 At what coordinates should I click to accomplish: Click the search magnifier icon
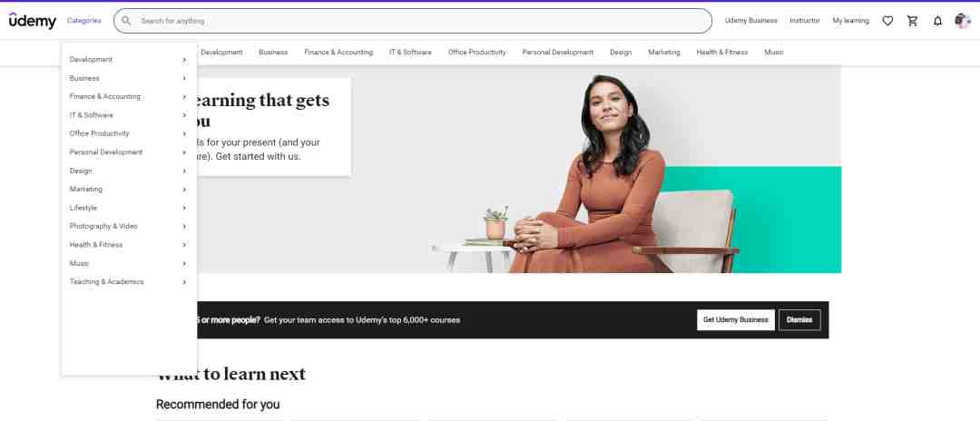point(126,21)
